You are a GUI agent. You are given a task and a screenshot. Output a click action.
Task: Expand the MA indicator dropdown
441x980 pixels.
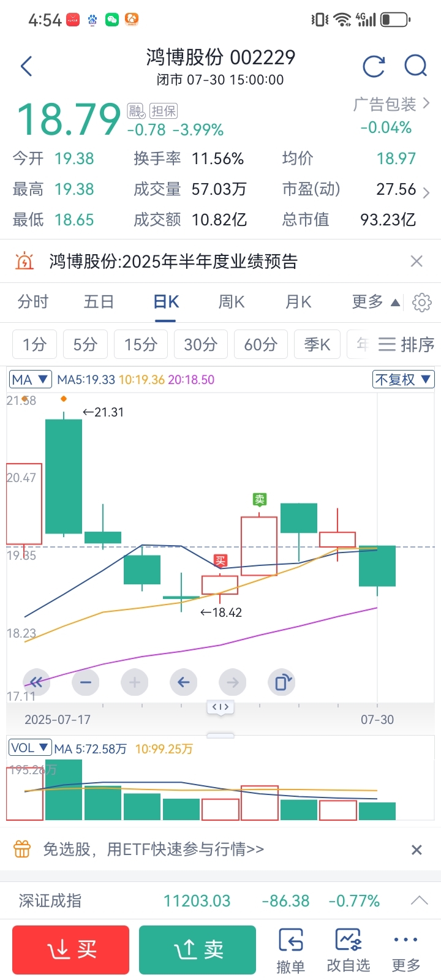coord(31,380)
